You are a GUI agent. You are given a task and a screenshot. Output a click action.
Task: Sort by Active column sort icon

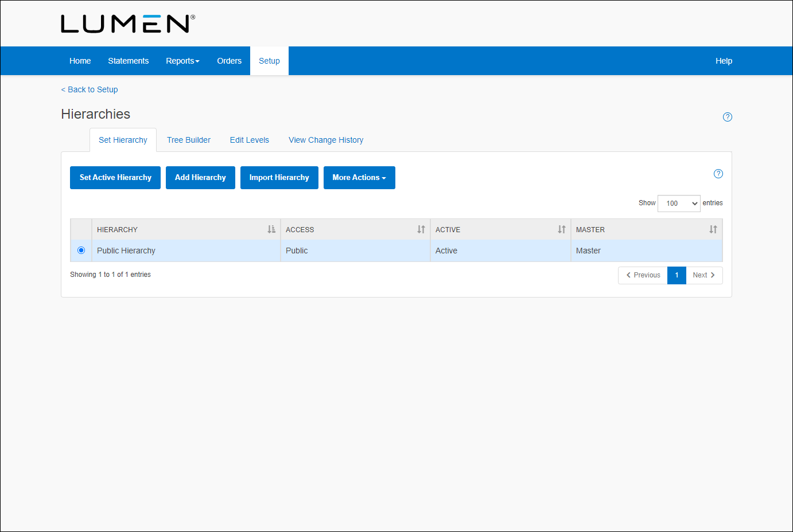pos(562,229)
